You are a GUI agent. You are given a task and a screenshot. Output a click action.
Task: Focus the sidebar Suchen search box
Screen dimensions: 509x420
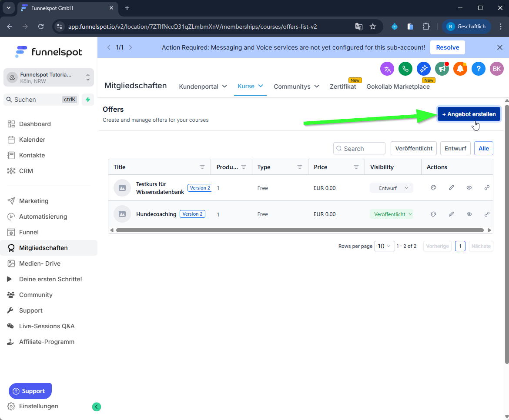tap(41, 100)
